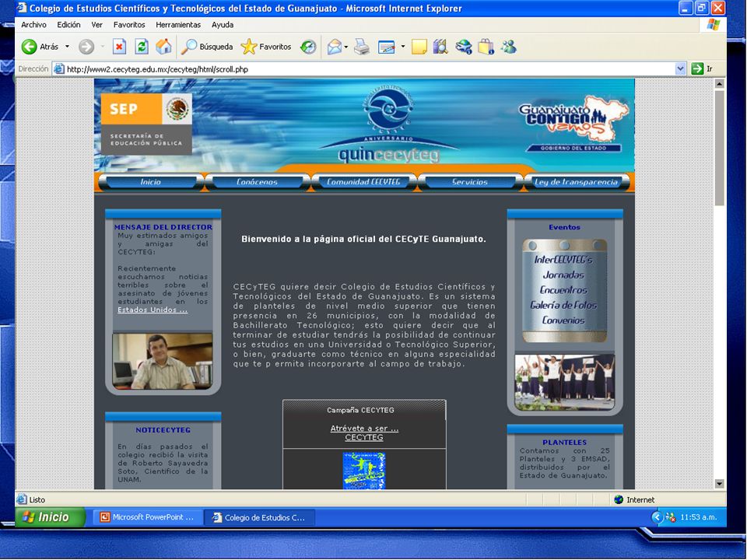Viewport: 747px width, 560px height.
Task: Click the taskbar clock 11:53 a.m.
Action: pos(699,517)
